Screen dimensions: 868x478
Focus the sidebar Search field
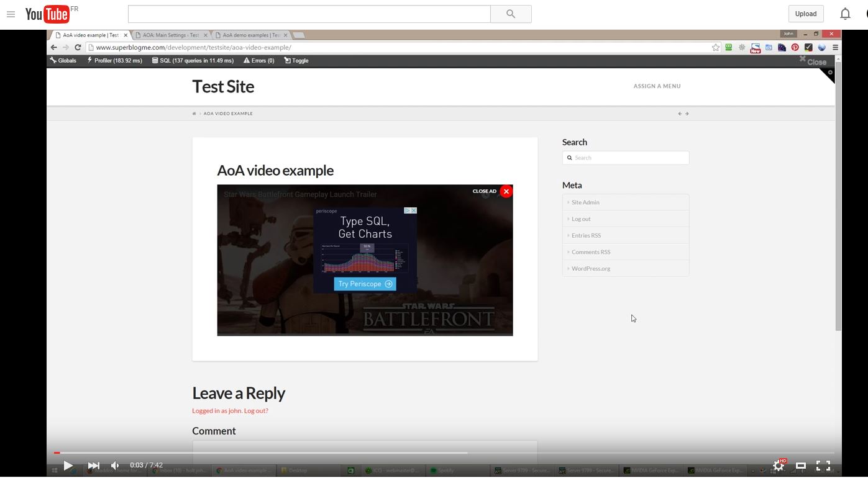[626, 158]
